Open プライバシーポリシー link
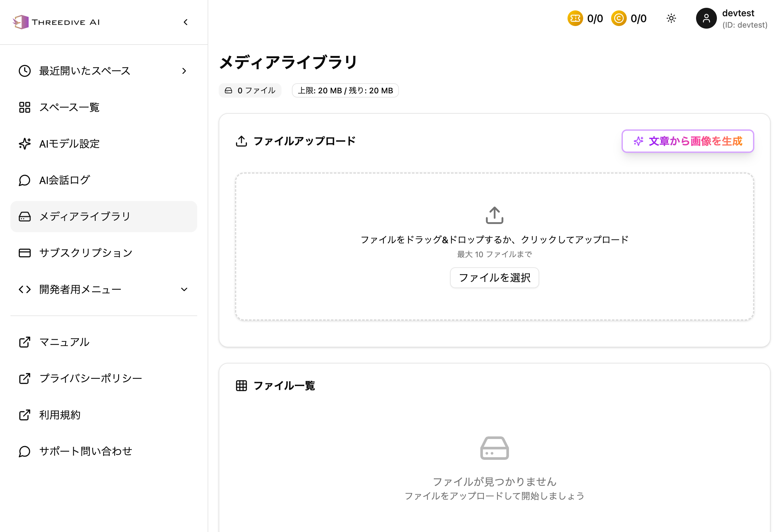This screenshot has height=532, width=781. click(103, 379)
